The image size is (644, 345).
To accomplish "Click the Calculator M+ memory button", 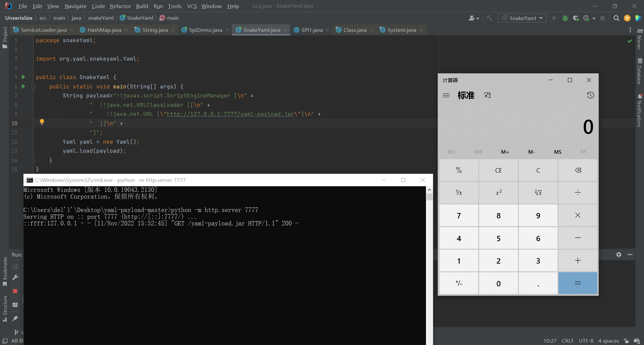I will tap(505, 152).
